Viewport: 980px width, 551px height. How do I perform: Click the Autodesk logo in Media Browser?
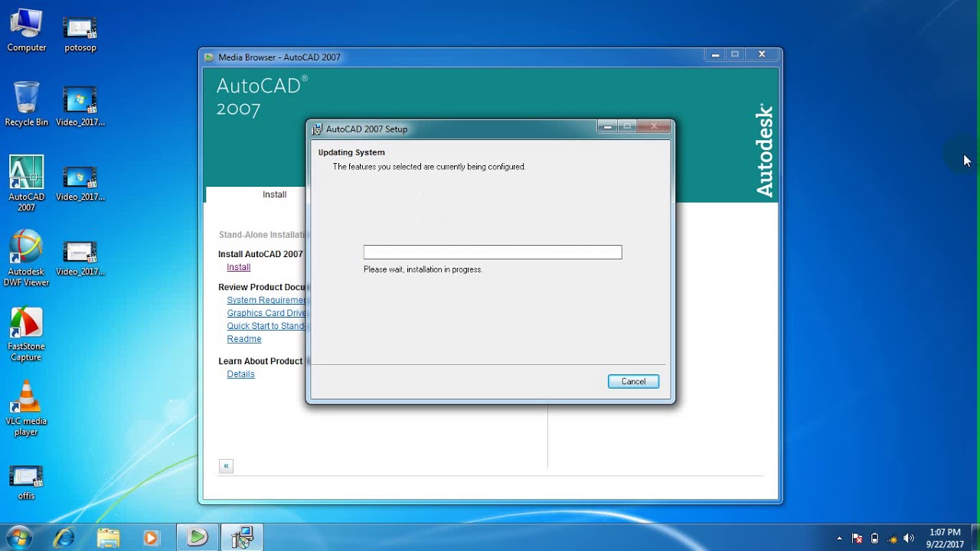[764, 151]
